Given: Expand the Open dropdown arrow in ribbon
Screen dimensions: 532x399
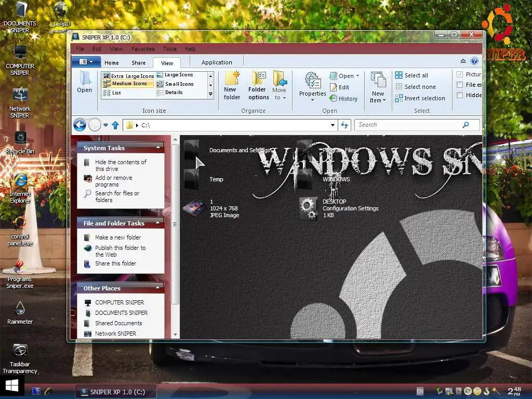Looking at the screenshot, I should (357, 76).
